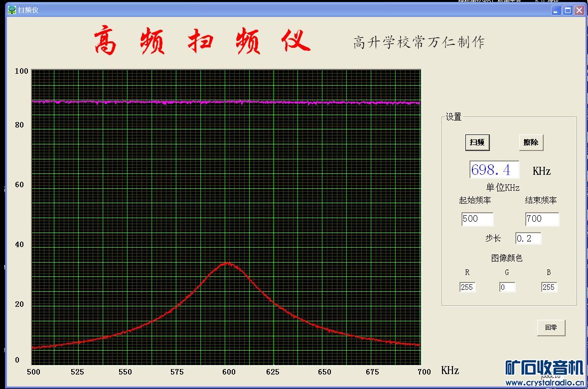This screenshot has width=588, height=389.
Task: Click the 698.4 frequency readout display
Action: [494, 170]
